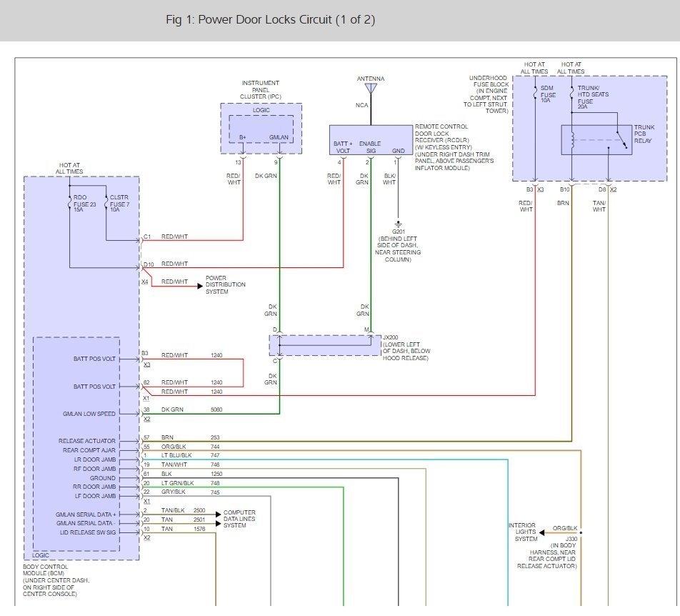Image resolution: width=680 pixels, height=616 pixels.
Task: Click the Fig 1 Power Door Locks title
Action: pos(270,20)
